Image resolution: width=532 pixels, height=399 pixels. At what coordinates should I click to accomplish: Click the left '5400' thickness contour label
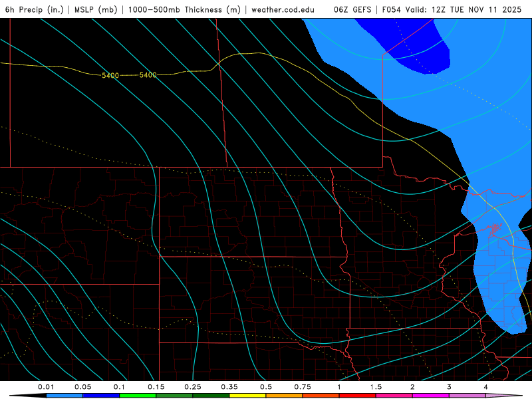coord(110,75)
